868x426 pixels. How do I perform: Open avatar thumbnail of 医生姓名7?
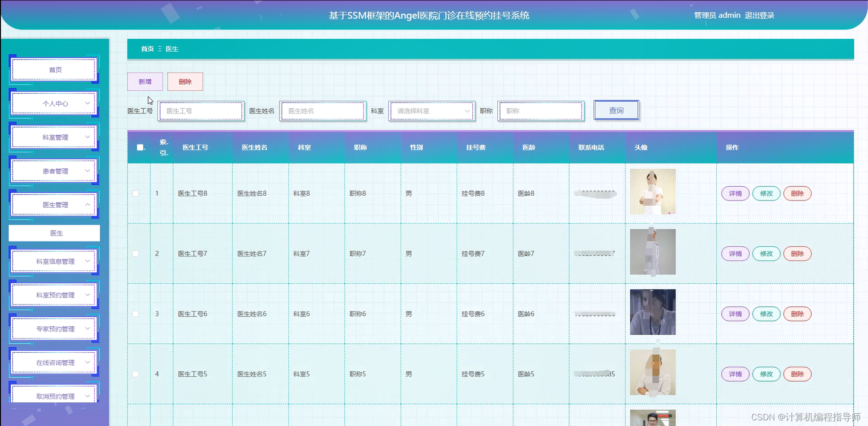click(x=653, y=252)
